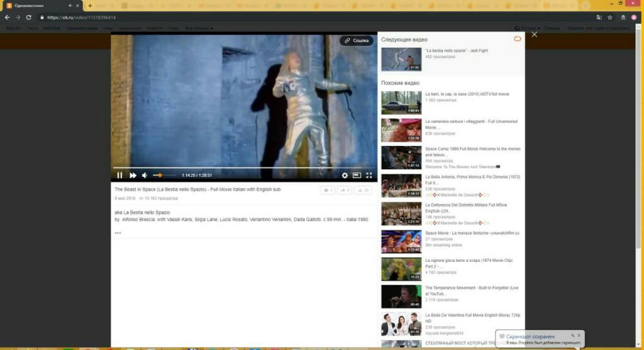This screenshot has height=350, width=644.
Task: Enter fullscreen video mode
Action: [369, 176]
